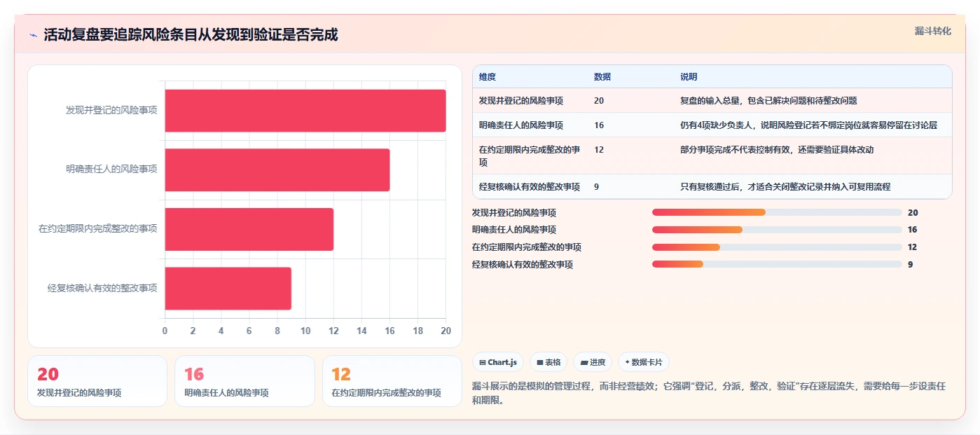
Task: Click table cell 明确责任人的风险事项
Action: (x=521, y=125)
